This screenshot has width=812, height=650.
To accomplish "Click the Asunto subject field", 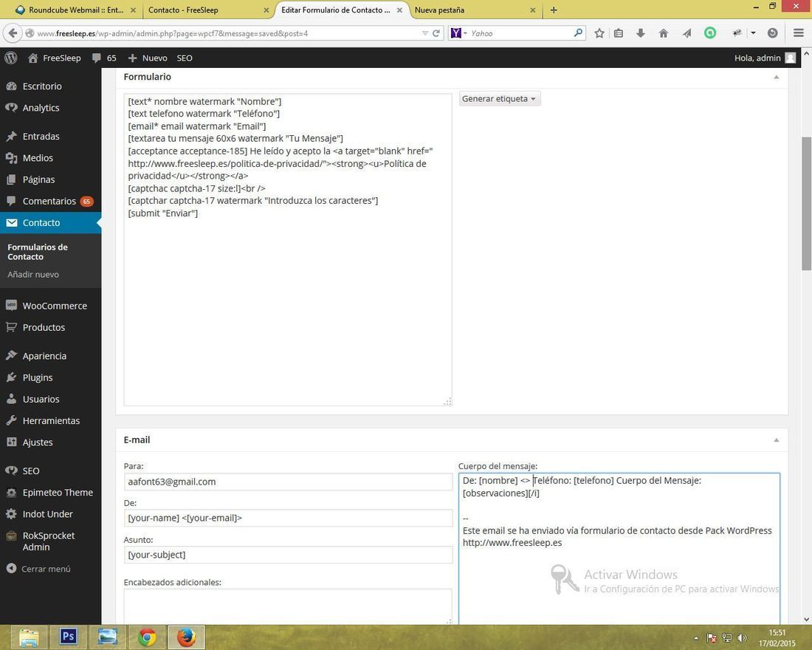I will point(288,555).
